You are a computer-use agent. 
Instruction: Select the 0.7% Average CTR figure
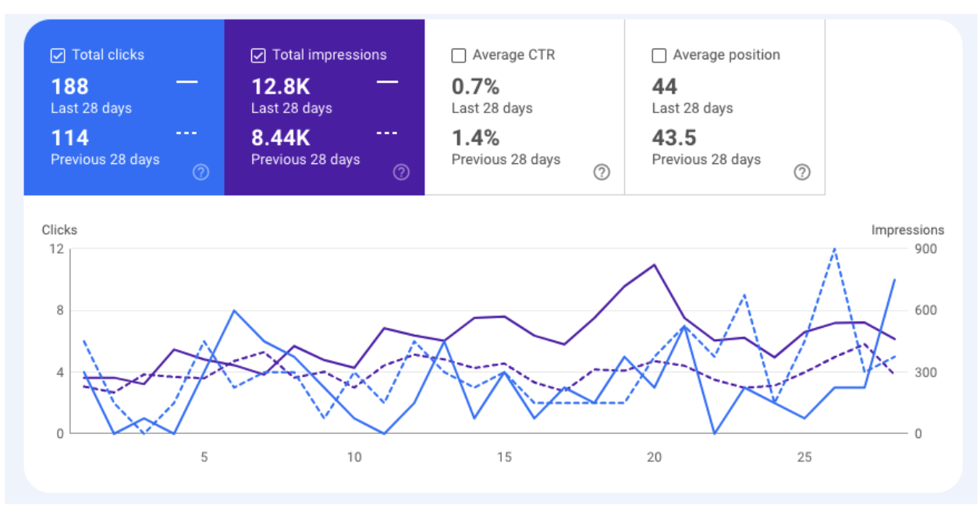475,87
